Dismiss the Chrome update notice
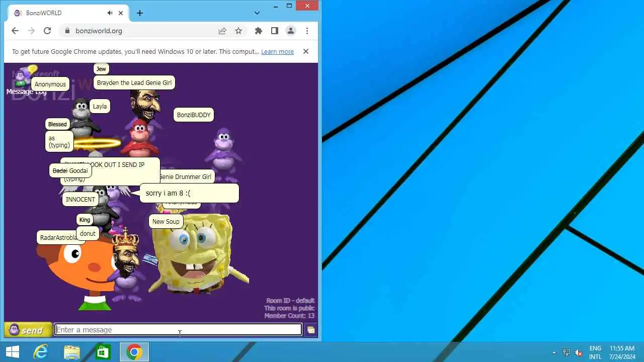This screenshot has width=644, height=362. click(305, 51)
